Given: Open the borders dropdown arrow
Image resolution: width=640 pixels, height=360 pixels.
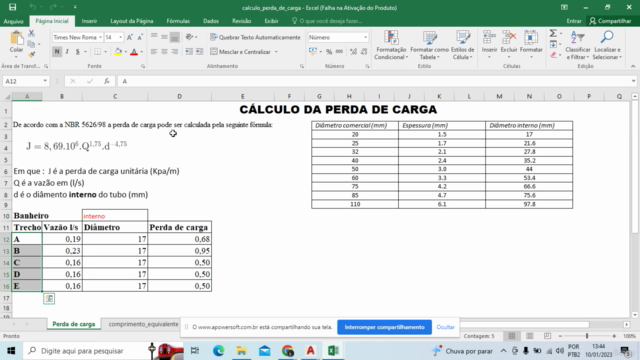Looking at the screenshot, I should pyautogui.click(x=105, y=52).
